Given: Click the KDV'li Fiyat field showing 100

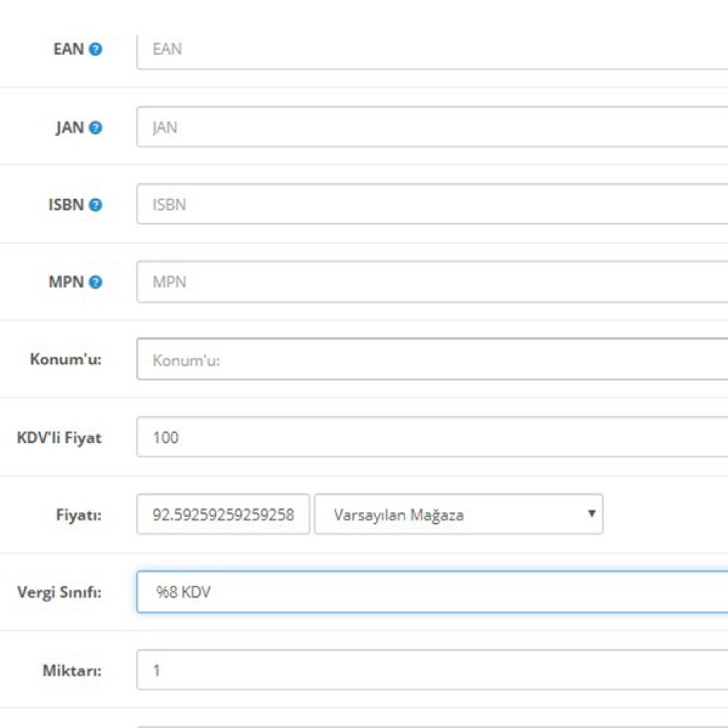Looking at the screenshot, I should click(x=432, y=437).
